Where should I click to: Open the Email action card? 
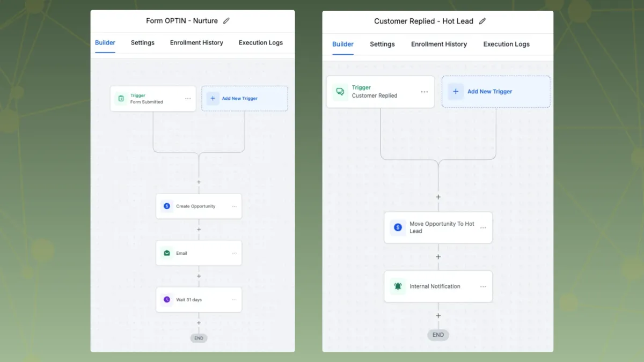[x=199, y=253]
